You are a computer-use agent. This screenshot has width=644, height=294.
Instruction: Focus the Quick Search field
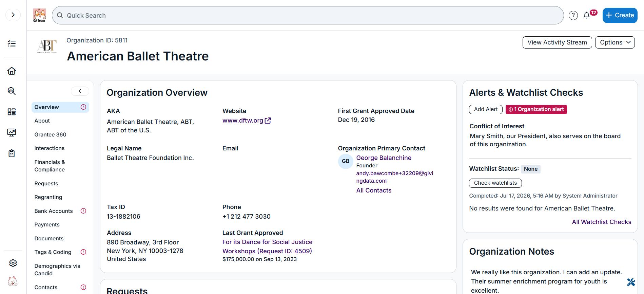[x=308, y=15]
